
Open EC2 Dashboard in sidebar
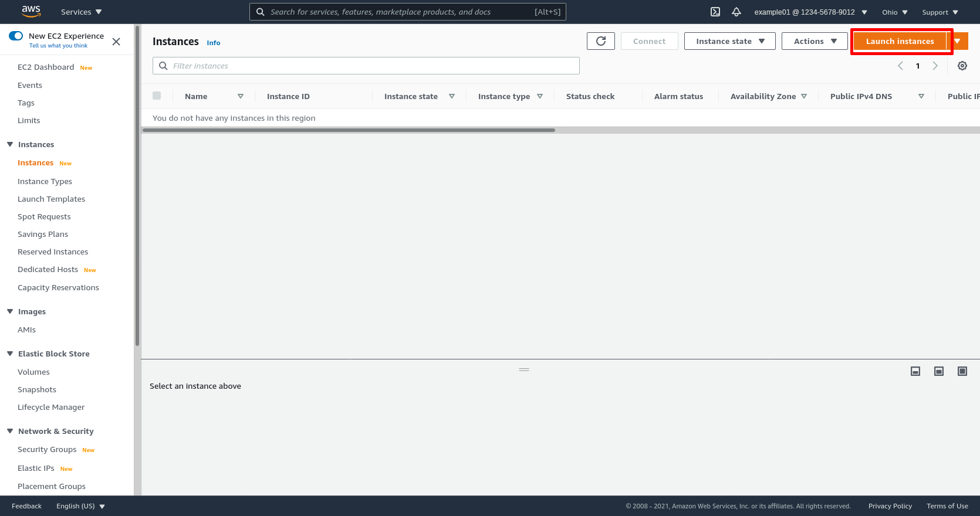pos(46,67)
